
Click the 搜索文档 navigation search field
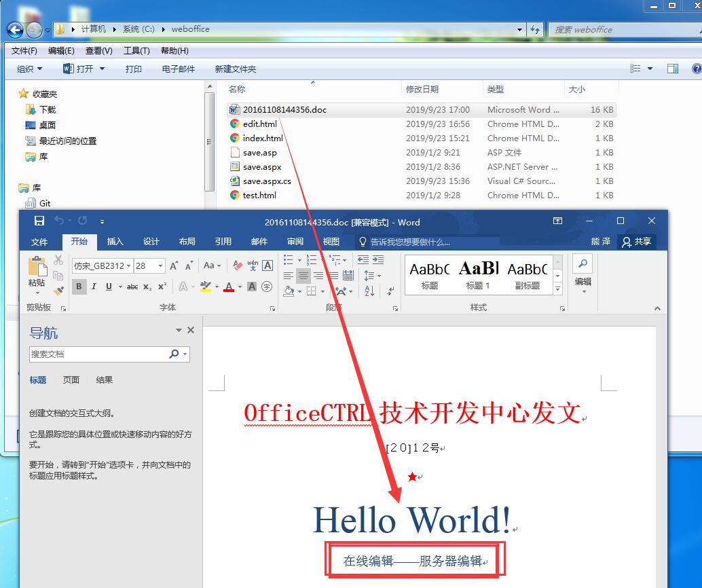pos(98,354)
